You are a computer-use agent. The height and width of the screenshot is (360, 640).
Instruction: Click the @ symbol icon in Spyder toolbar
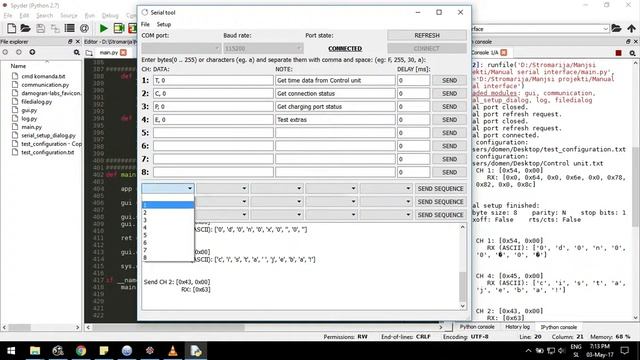pos(84,28)
